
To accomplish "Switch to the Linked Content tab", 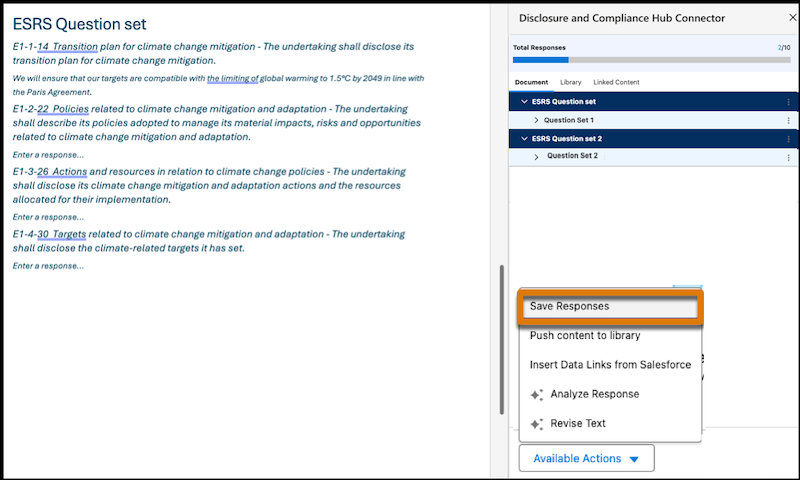I will coord(616,82).
